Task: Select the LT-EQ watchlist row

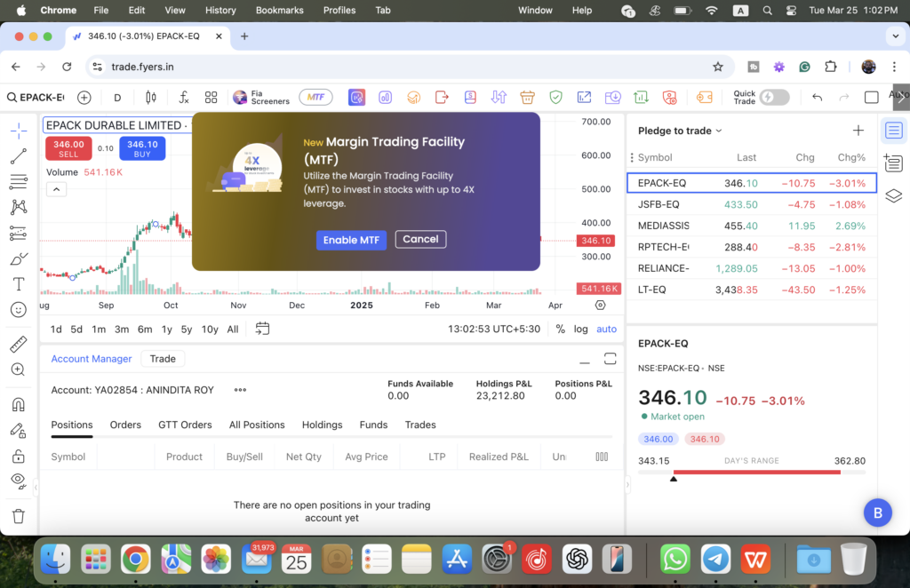Action: (x=752, y=290)
